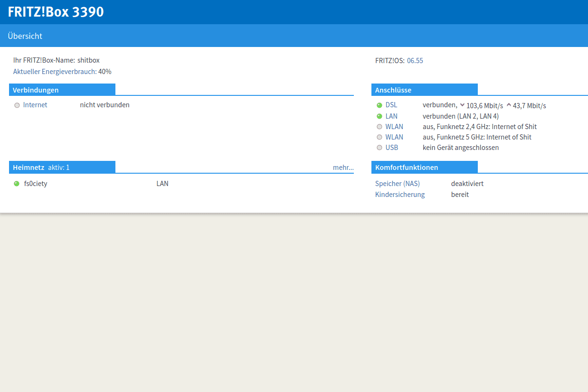This screenshot has height=392, width=588.
Task: Click the Verbindungen section header
Action: [x=62, y=90]
